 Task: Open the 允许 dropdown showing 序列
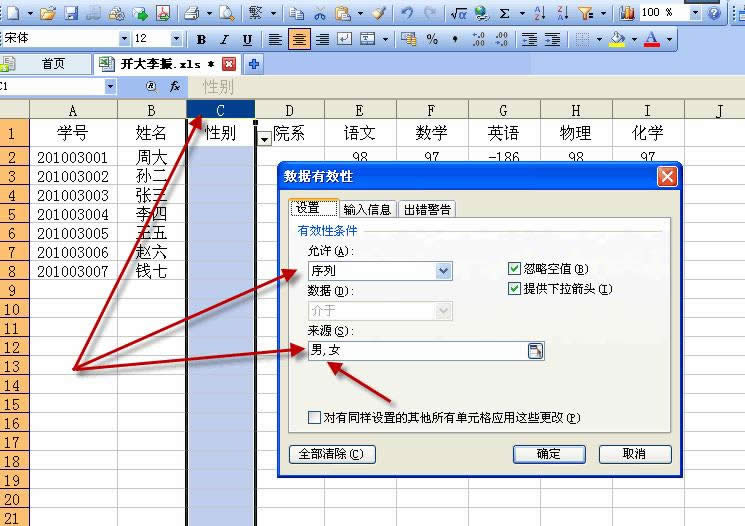(443, 271)
